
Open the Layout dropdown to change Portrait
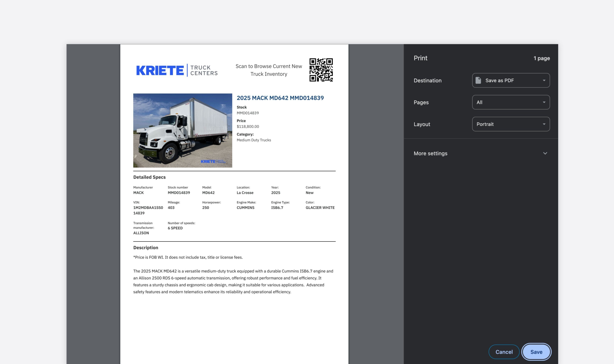tap(511, 124)
